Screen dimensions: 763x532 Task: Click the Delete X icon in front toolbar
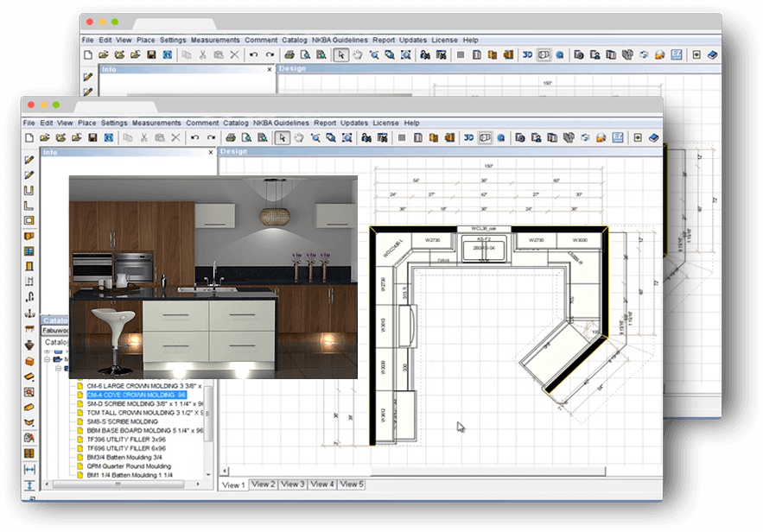176,137
